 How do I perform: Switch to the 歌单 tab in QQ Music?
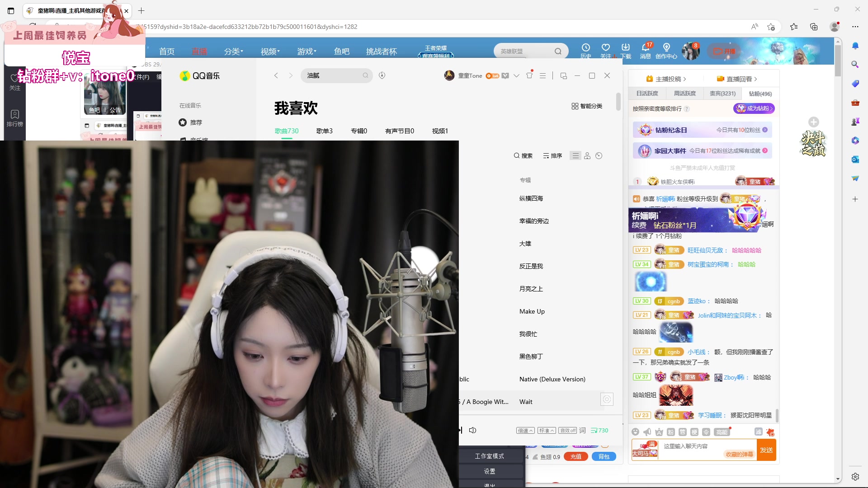point(324,131)
